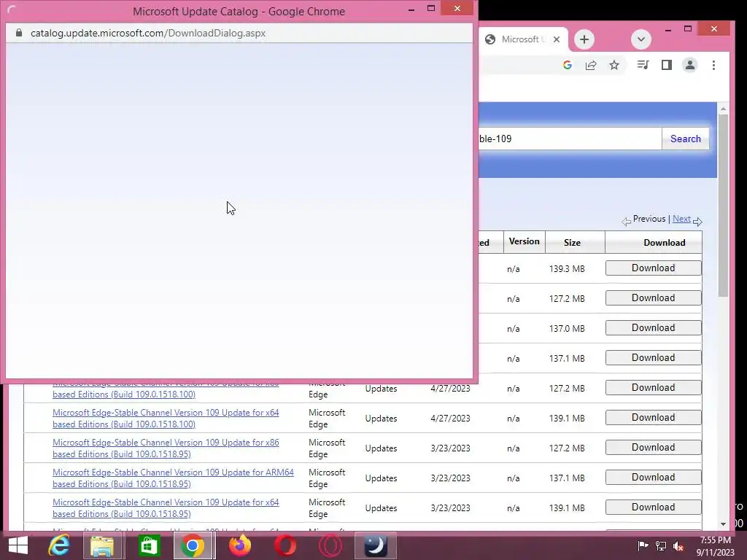Launch Windows Store from the taskbar
This screenshot has height=560, width=747.
click(149, 545)
